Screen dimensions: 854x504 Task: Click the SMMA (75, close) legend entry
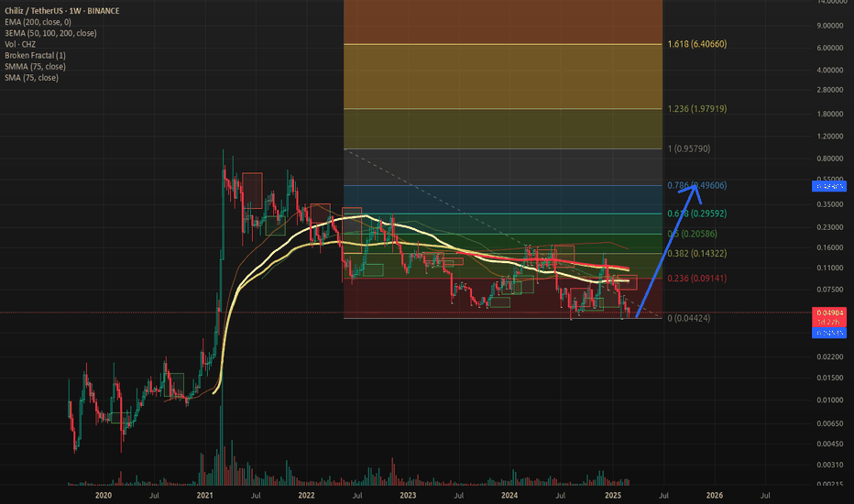coord(35,67)
